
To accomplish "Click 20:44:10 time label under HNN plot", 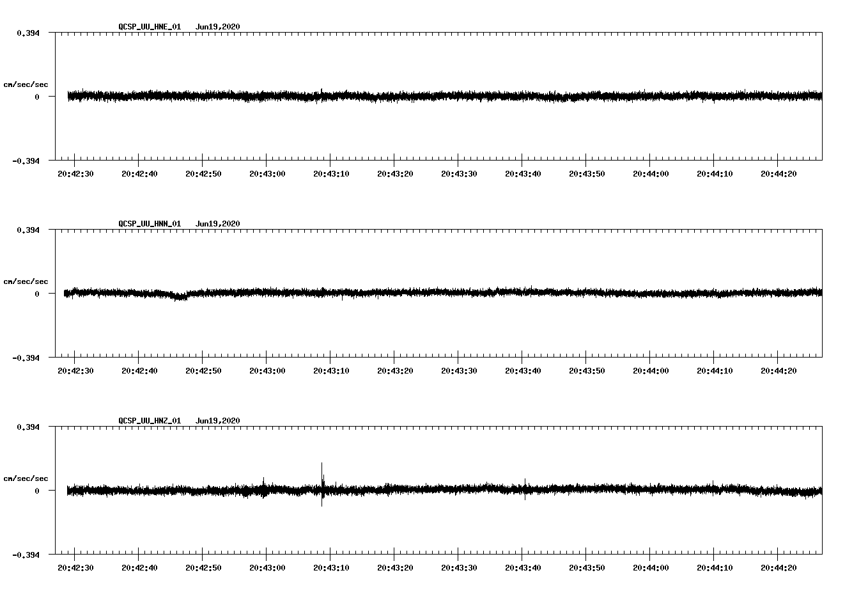I will [715, 371].
